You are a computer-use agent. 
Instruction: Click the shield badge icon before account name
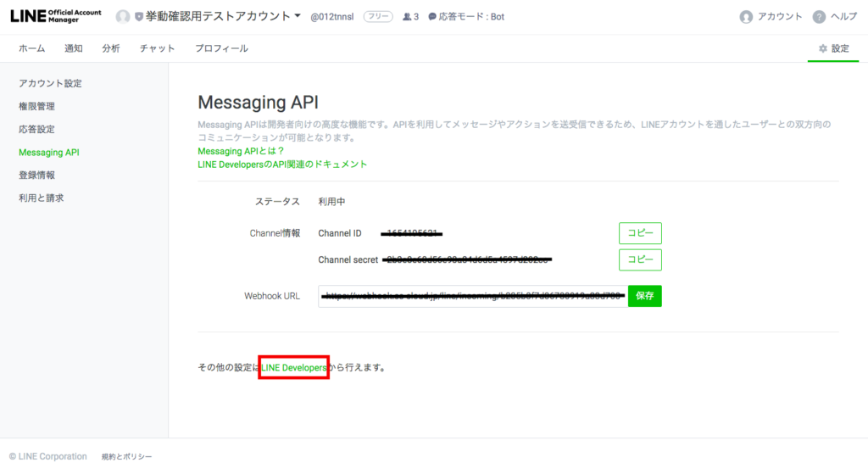pos(138,17)
